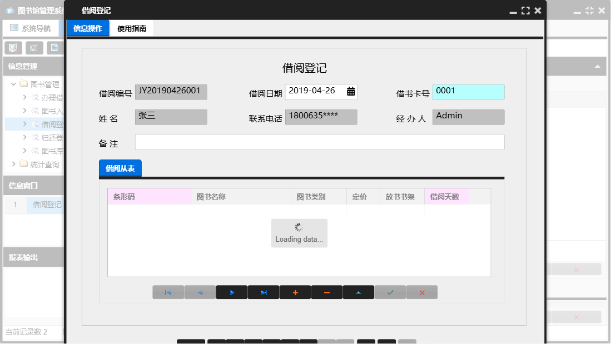
Task: Switch to the 使用指南 tab
Action: click(x=132, y=28)
